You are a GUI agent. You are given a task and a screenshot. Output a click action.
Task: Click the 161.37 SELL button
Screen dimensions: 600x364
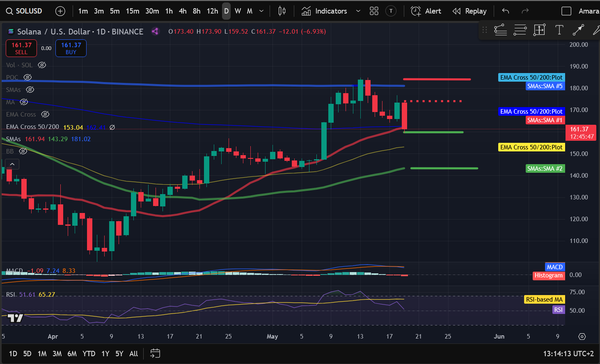coord(21,48)
